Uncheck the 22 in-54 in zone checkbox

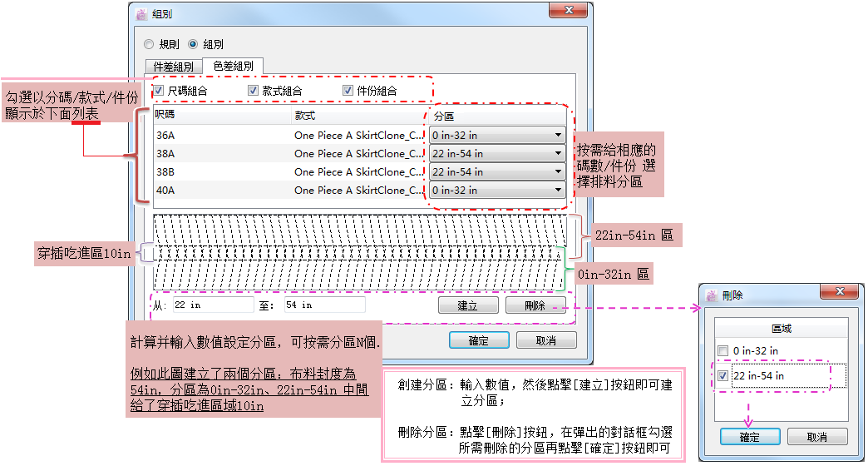[x=722, y=376]
